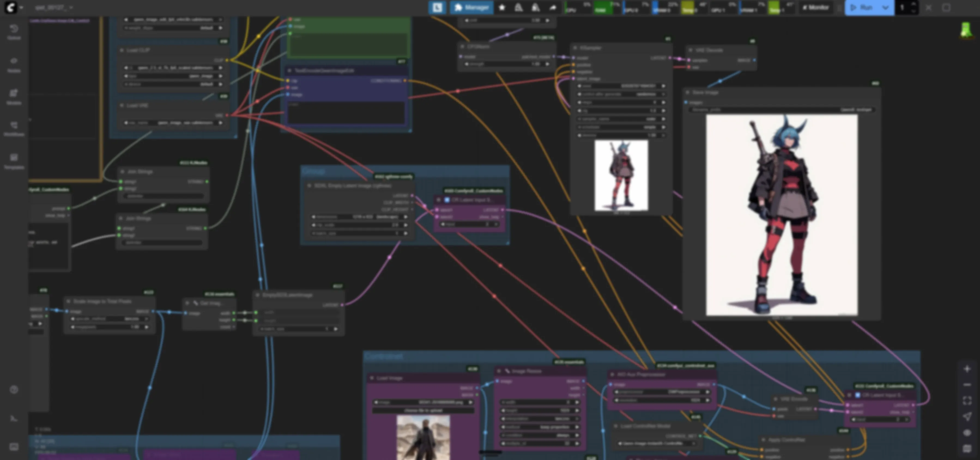Toggle the Monitor display button

point(815,8)
